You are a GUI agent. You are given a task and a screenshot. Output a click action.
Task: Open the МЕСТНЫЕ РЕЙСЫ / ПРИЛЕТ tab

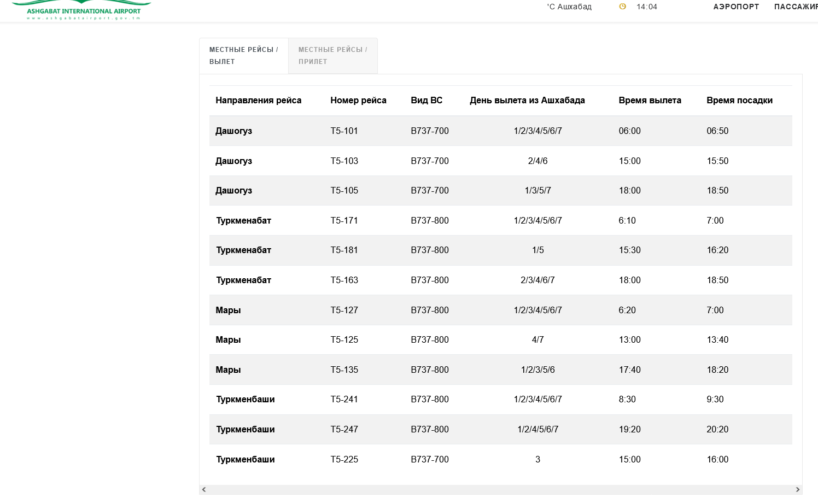(x=333, y=56)
